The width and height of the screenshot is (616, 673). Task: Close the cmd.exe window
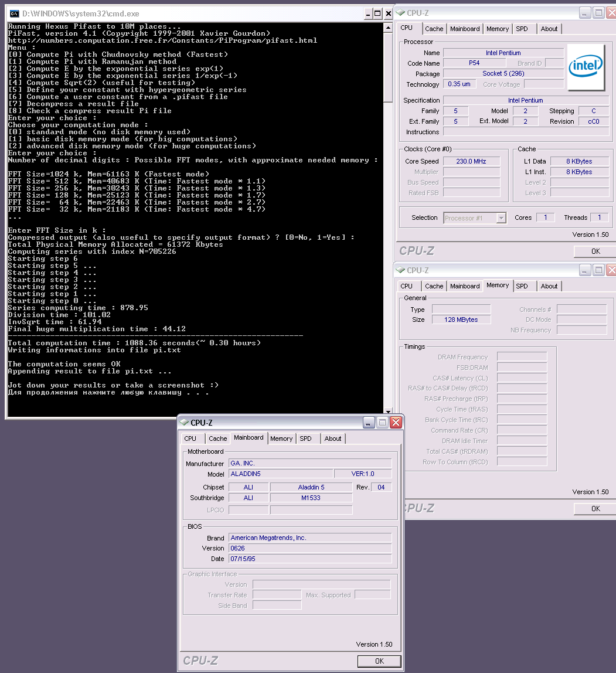[x=388, y=13]
